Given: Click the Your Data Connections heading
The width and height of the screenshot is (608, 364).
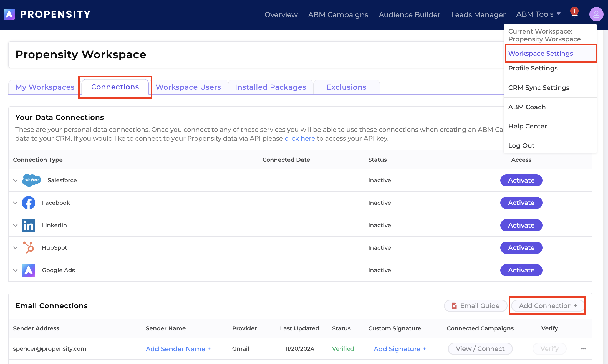Looking at the screenshot, I should click(x=59, y=117).
